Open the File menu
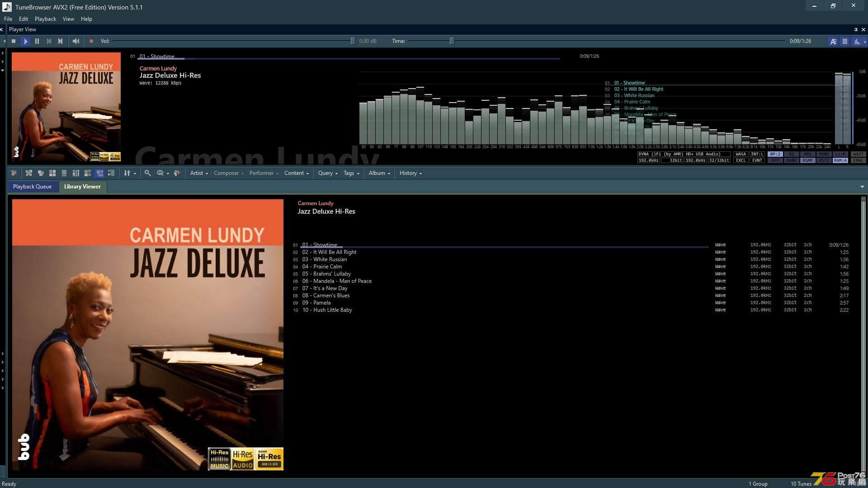This screenshot has height=488, width=868. click(8, 19)
